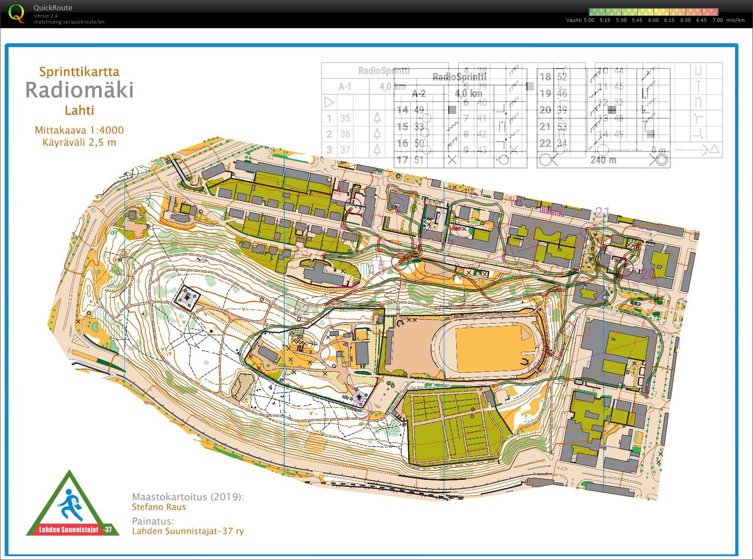Click the Lahden Suunnistajat triangle logo
The height and width of the screenshot is (560, 753).
point(69,506)
